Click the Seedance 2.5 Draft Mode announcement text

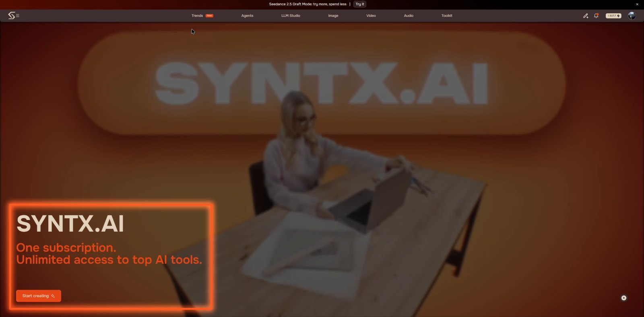pyautogui.click(x=308, y=4)
